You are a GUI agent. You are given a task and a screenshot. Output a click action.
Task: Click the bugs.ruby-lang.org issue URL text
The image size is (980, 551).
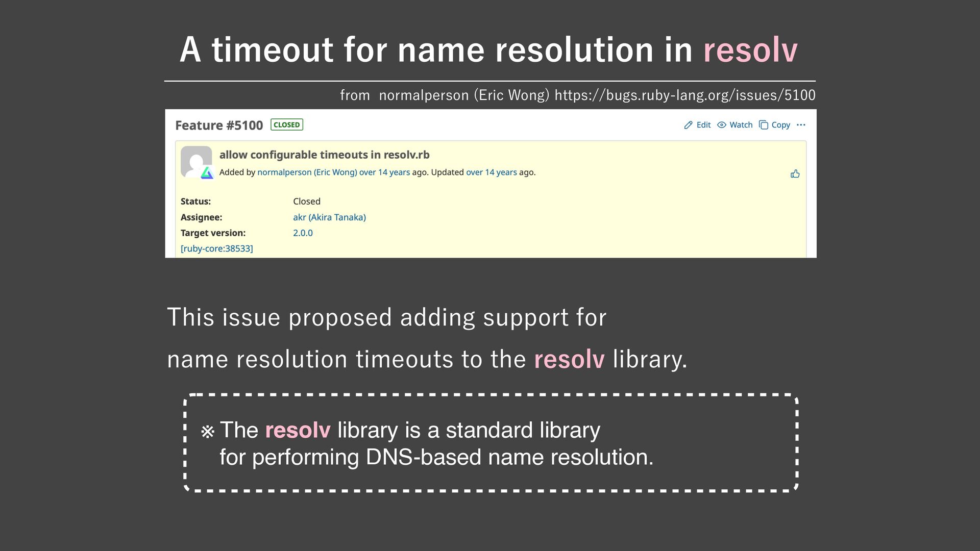click(x=684, y=95)
